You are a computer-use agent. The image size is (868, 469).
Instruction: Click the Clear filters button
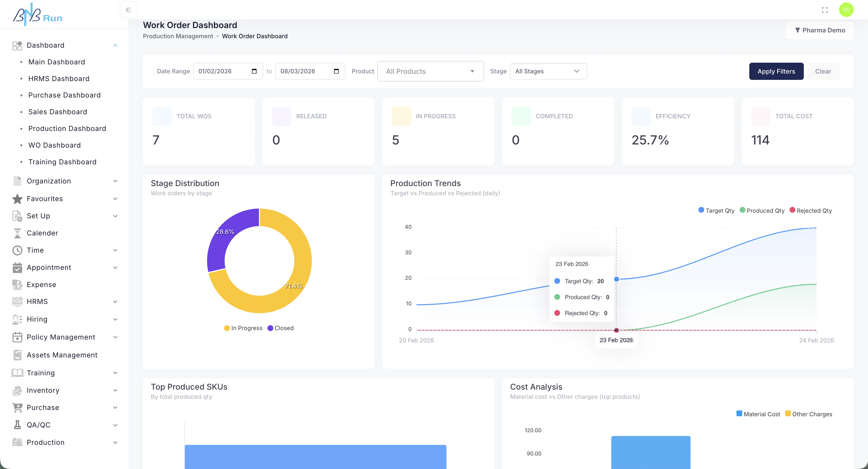coord(823,71)
